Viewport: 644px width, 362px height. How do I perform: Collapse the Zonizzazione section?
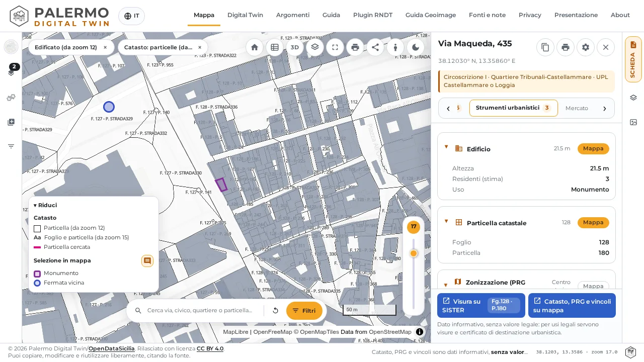pos(446,285)
